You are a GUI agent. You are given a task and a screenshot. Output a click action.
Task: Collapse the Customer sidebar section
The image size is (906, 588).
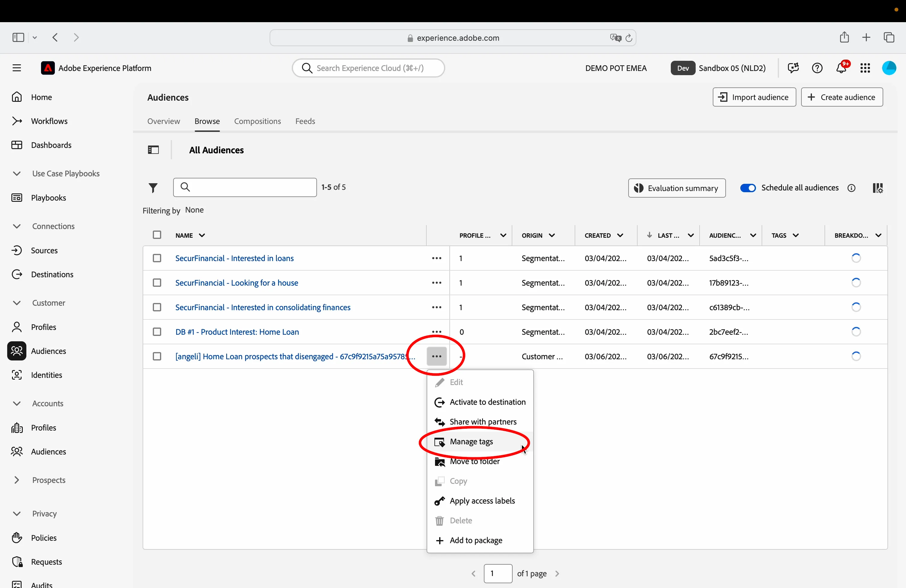coord(17,303)
